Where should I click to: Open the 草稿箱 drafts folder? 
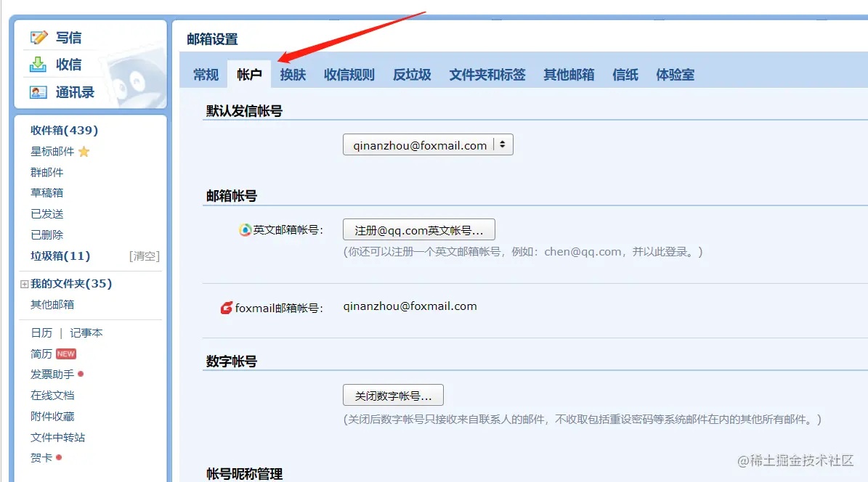[47, 192]
